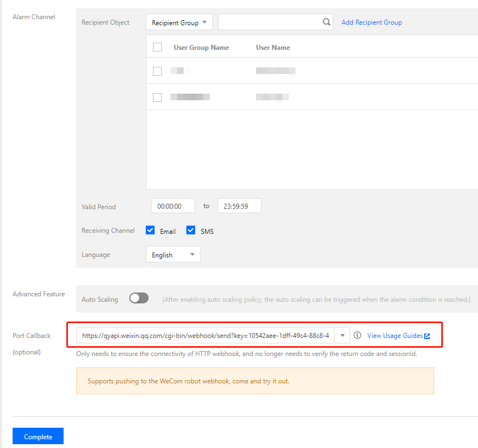Disable the SMS receiving channel checkbox

pyautogui.click(x=191, y=230)
